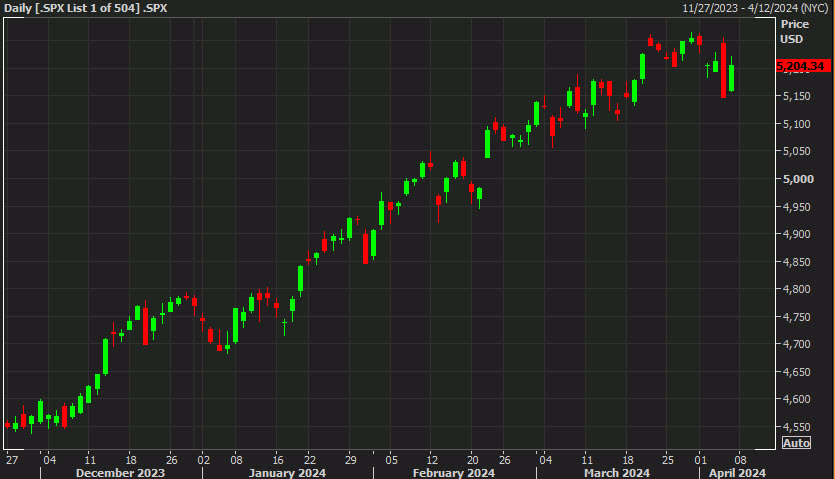Click the 4,800 price axis label
Screen dimensions: 835x479
[x=797, y=289]
